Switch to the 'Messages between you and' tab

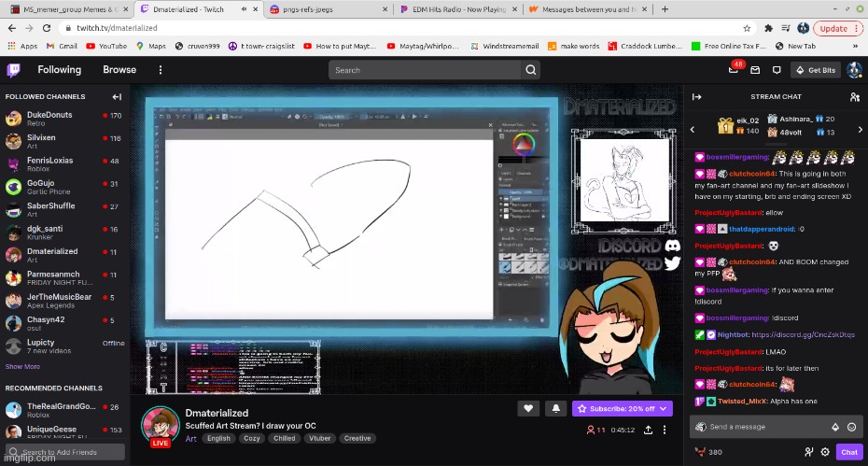tap(588, 9)
